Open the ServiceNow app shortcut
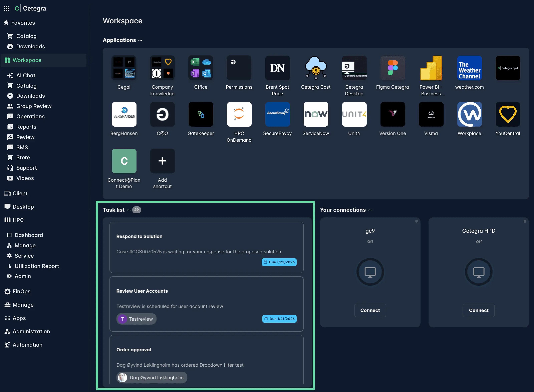This screenshot has width=534, height=392. click(316, 114)
